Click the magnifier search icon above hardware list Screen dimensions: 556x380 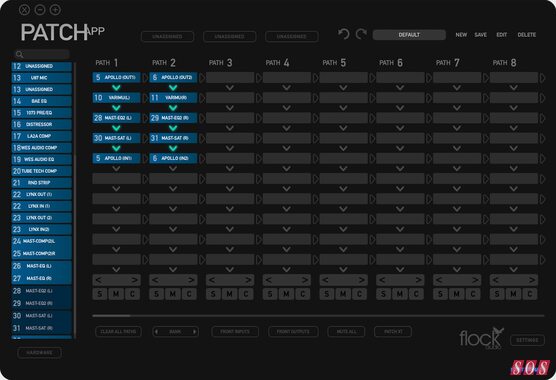20,54
